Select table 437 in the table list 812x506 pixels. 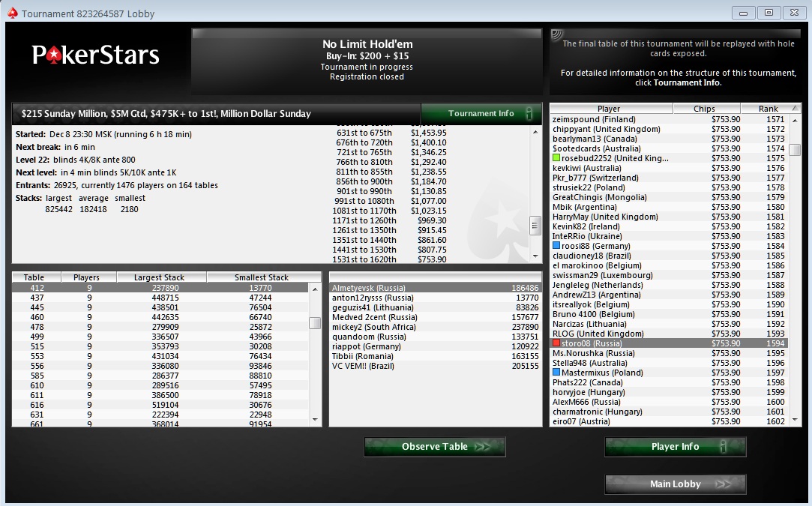tap(160, 298)
